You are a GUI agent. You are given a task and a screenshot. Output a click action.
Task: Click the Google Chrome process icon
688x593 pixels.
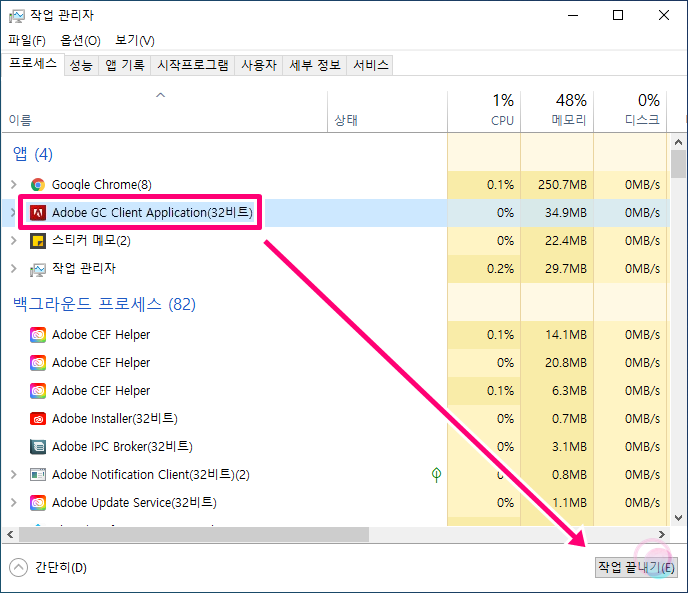click(x=38, y=185)
